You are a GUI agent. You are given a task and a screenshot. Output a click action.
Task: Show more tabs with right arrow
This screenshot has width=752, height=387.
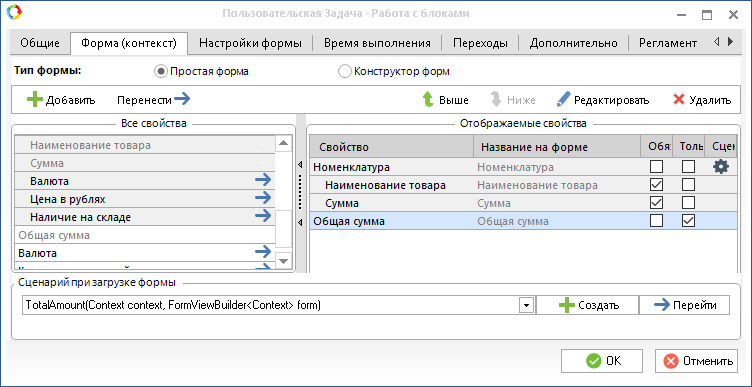pos(730,42)
